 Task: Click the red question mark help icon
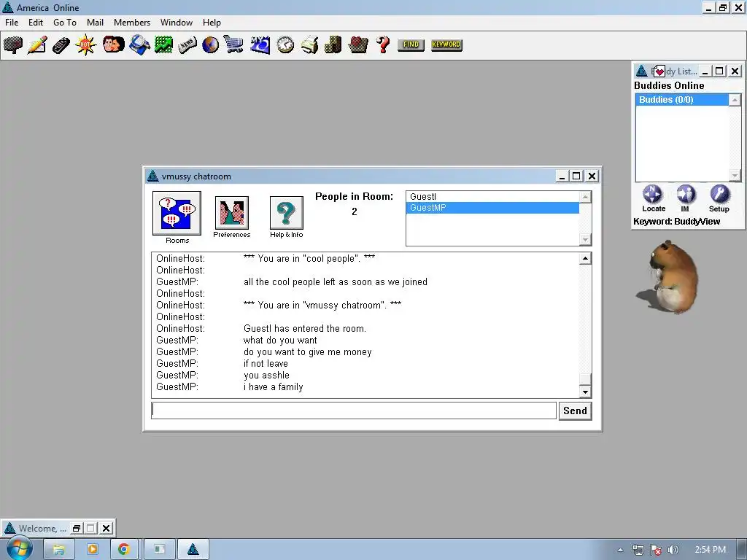point(382,44)
